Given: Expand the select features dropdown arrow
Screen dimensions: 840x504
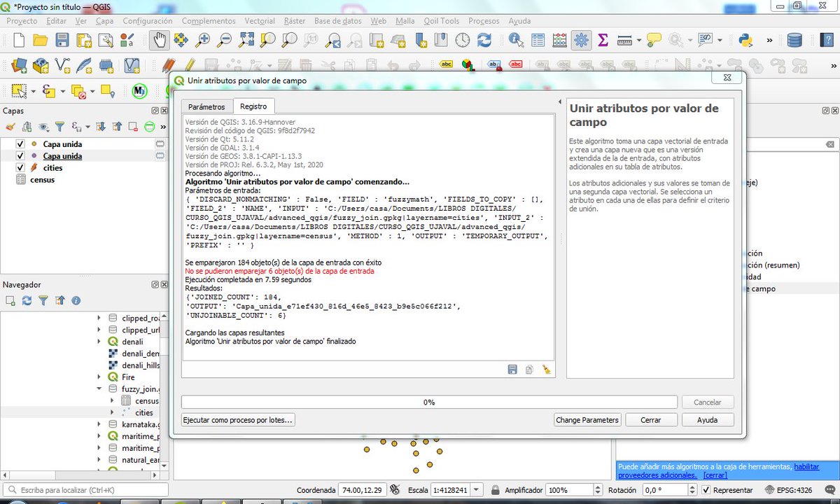Looking at the screenshot, I should [x=33, y=91].
